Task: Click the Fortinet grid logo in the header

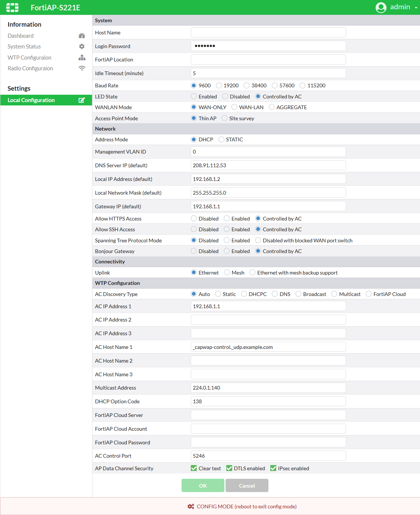Action: 12,7
